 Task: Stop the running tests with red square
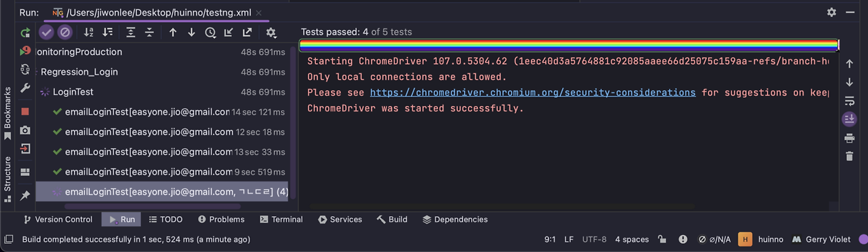tap(25, 111)
